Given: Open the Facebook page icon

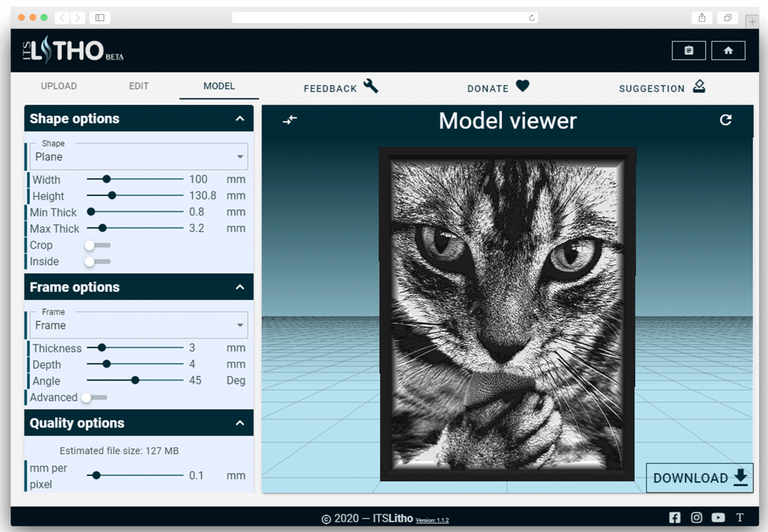Looking at the screenshot, I should (x=674, y=518).
